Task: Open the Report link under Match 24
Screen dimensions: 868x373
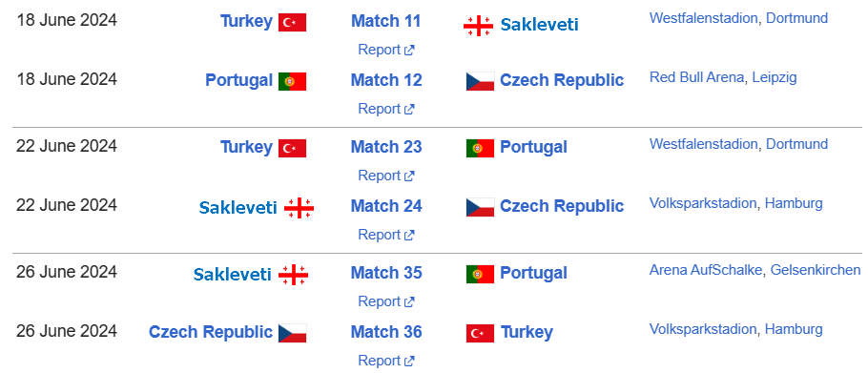Action: click(x=386, y=235)
